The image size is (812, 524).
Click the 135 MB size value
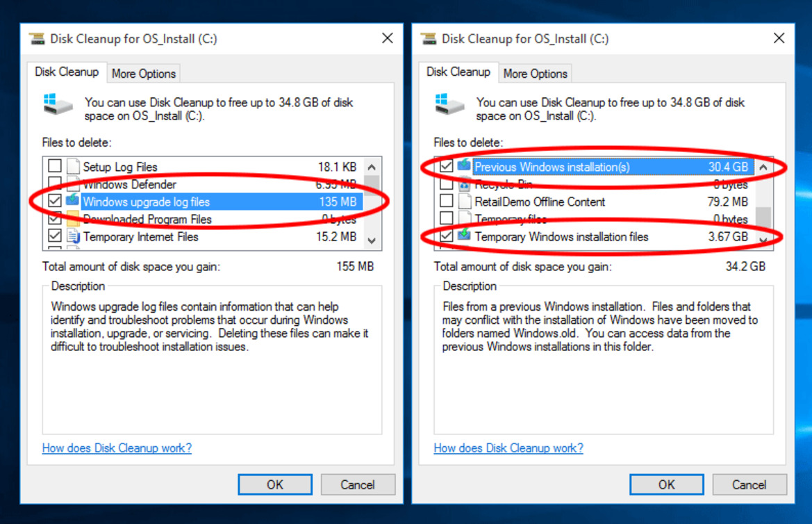click(x=338, y=202)
